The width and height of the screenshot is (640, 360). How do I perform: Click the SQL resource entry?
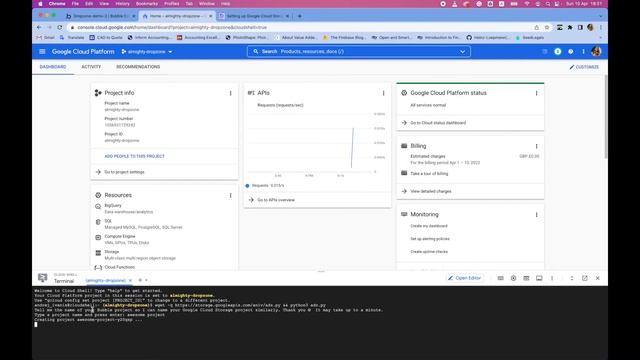click(139, 224)
